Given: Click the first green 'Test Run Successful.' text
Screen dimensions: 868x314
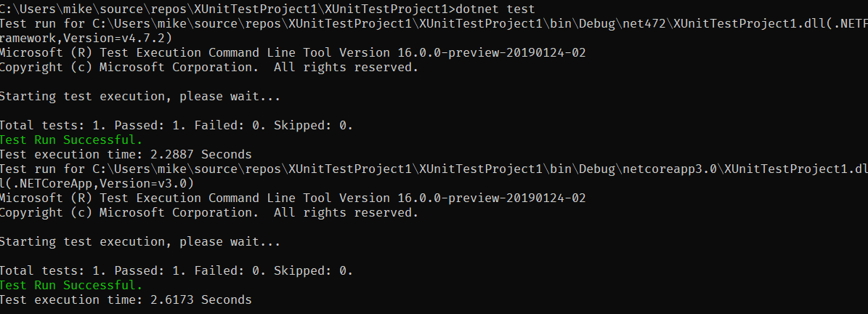Looking at the screenshot, I should coord(71,140).
